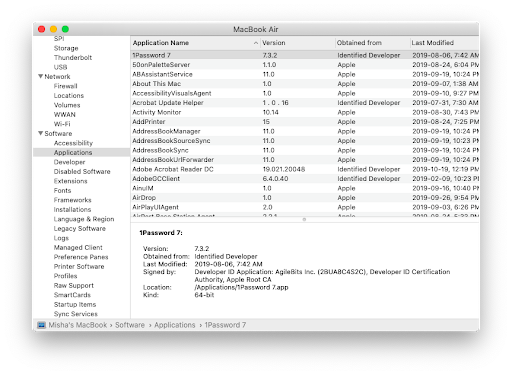This screenshot has height=375, width=512.
Task: Select the AirDrop row
Action: pos(305,198)
